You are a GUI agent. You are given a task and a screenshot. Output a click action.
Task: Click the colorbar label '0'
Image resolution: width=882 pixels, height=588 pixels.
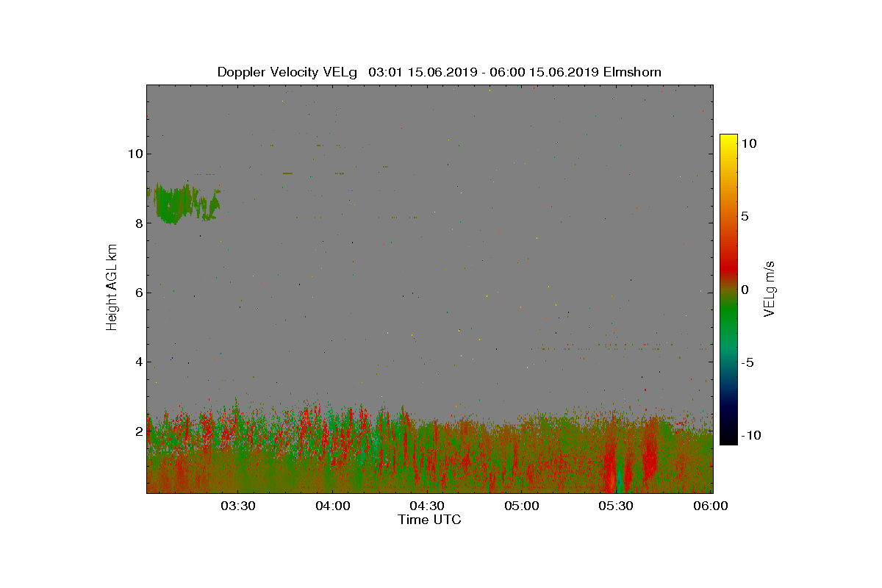pyautogui.click(x=745, y=290)
